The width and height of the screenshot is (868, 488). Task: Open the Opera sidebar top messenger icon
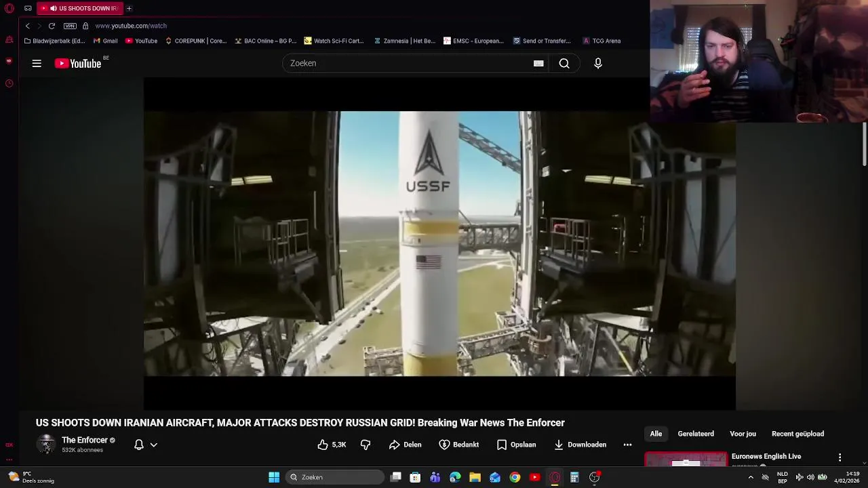(9, 40)
